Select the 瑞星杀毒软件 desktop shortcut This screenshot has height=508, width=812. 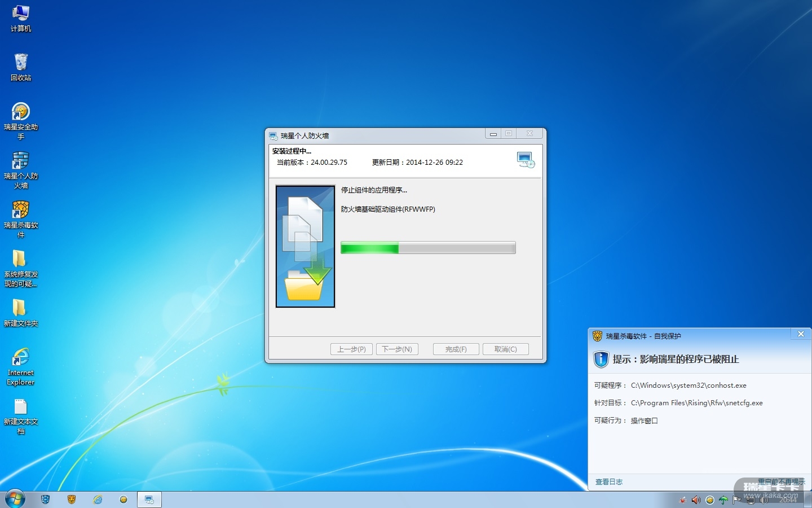coord(21,219)
